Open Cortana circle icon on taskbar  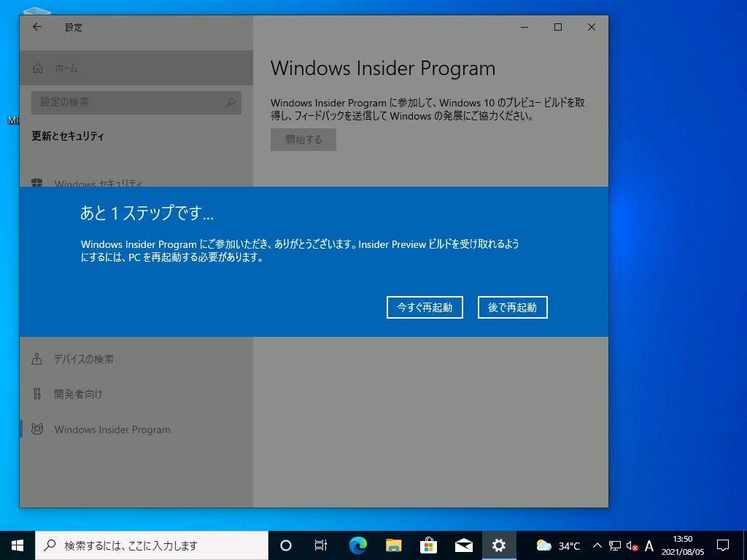tap(286, 545)
